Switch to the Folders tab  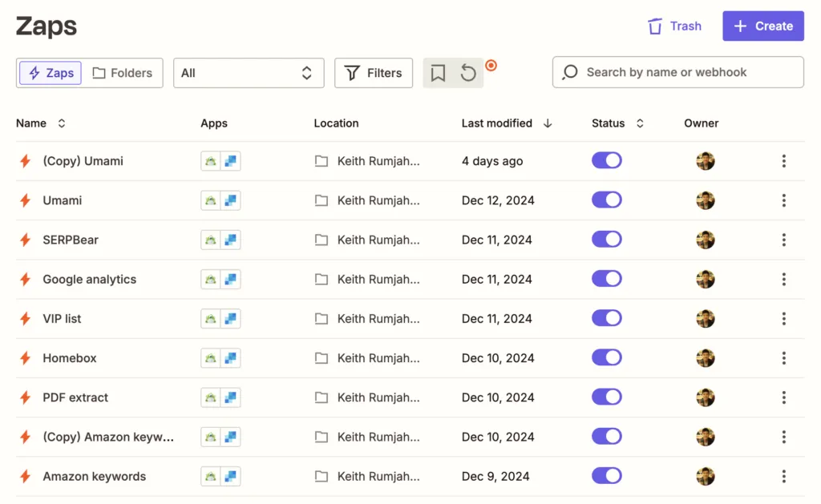123,73
